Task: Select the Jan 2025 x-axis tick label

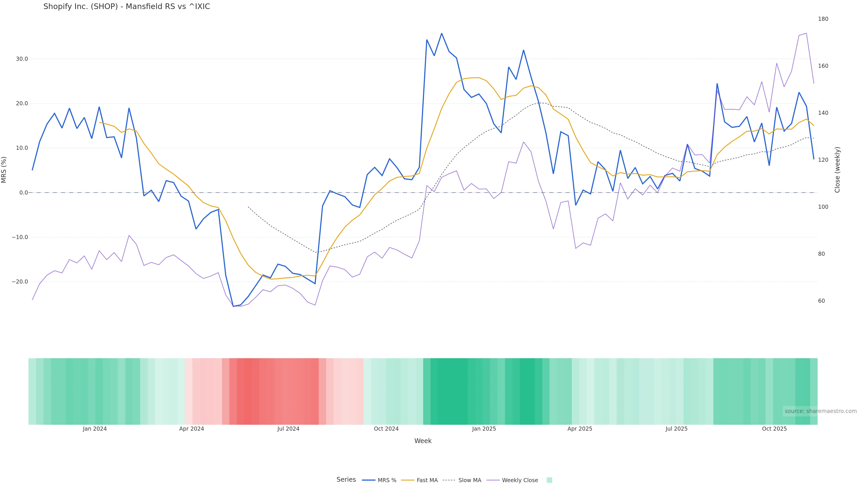Action: [484, 429]
